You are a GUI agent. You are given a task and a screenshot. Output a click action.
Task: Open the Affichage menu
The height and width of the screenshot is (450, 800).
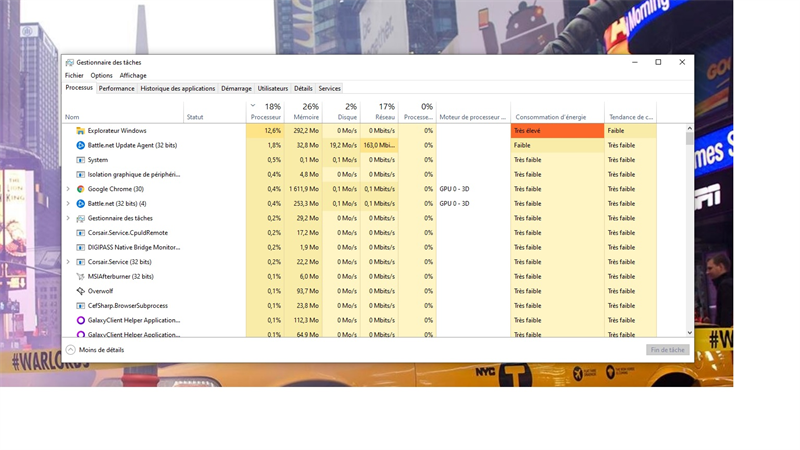(x=133, y=76)
